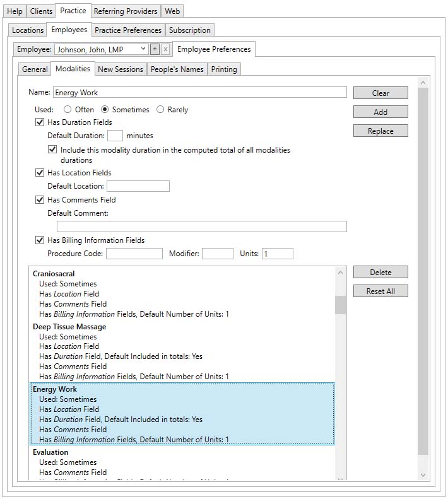The width and height of the screenshot is (448, 499).
Task: Click outer panel scroll down arrow
Action: click(x=423, y=475)
